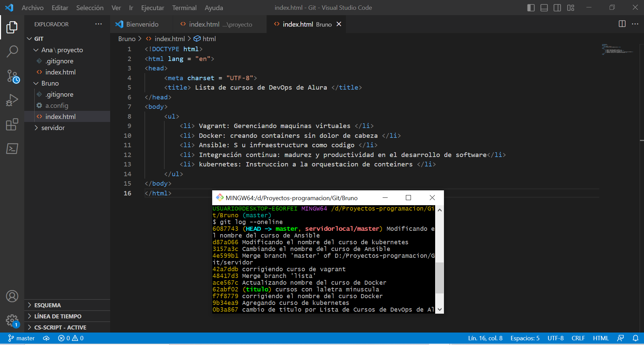The width and height of the screenshot is (644, 345).
Task: Select .gitignore under Bruno folder
Action: 67,94
